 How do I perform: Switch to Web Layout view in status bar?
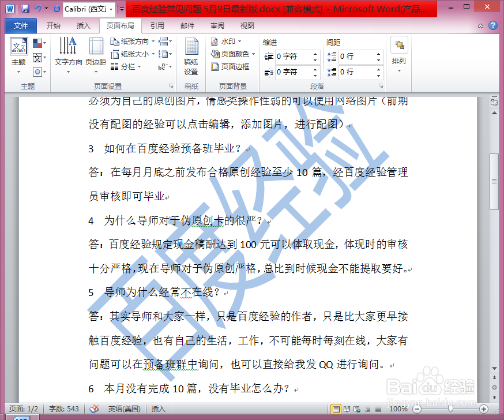tap(356, 408)
